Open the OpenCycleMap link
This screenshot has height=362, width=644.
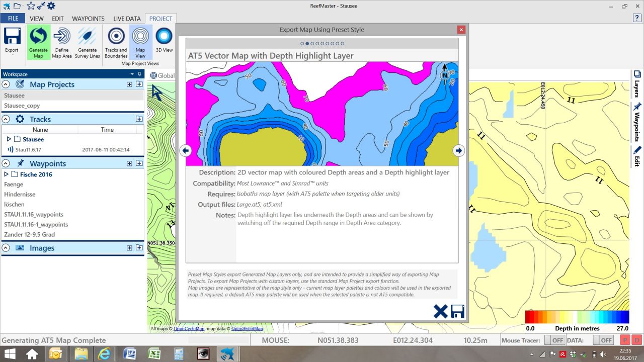189,329
